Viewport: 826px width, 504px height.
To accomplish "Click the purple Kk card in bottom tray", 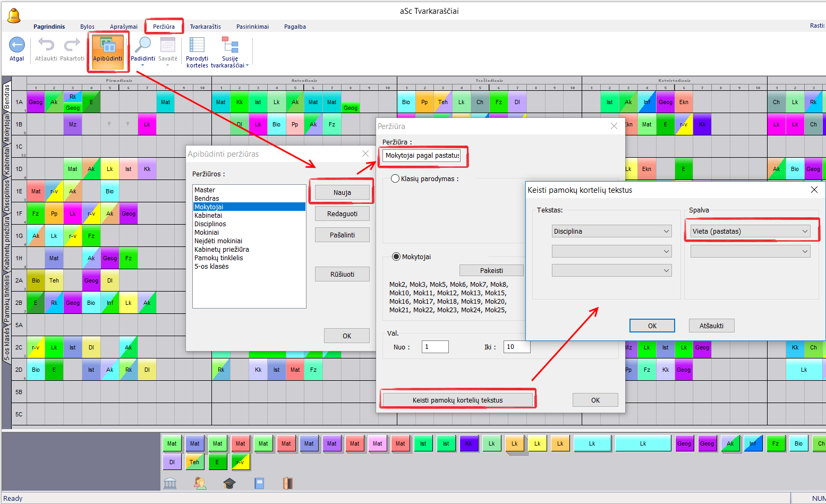I will coord(469,443).
